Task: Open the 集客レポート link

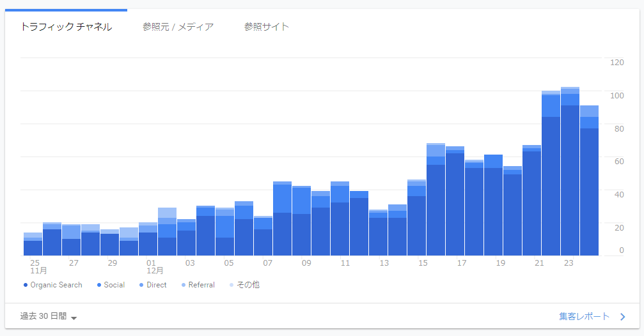Action: [x=584, y=316]
